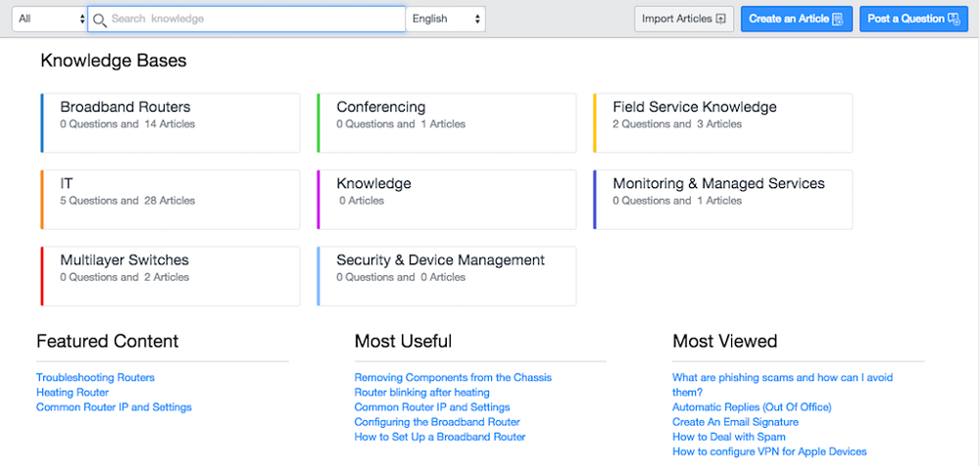Open the Broadband Routers knowledge base
This screenshot has height=466, width=980.
pyautogui.click(x=171, y=122)
